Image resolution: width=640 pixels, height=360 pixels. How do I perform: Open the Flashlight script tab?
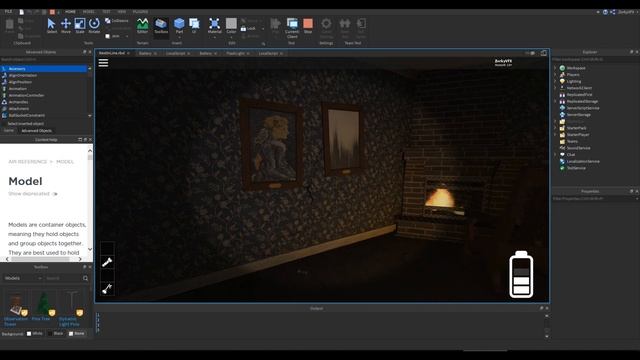(x=238, y=53)
